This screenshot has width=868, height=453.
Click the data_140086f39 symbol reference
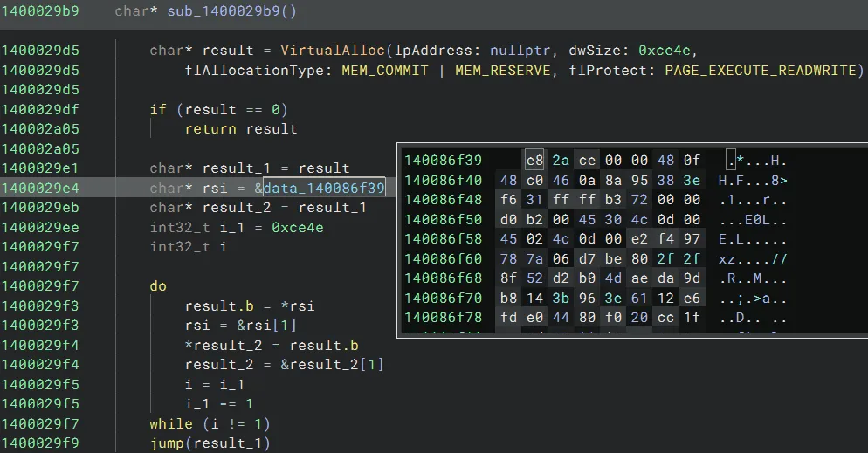coord(324,188)
